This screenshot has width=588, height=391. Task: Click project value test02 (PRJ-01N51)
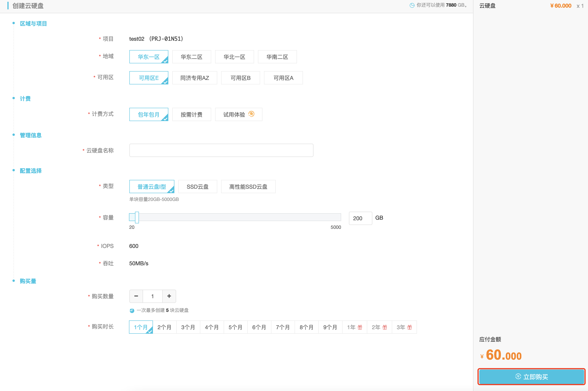(156, 39)
